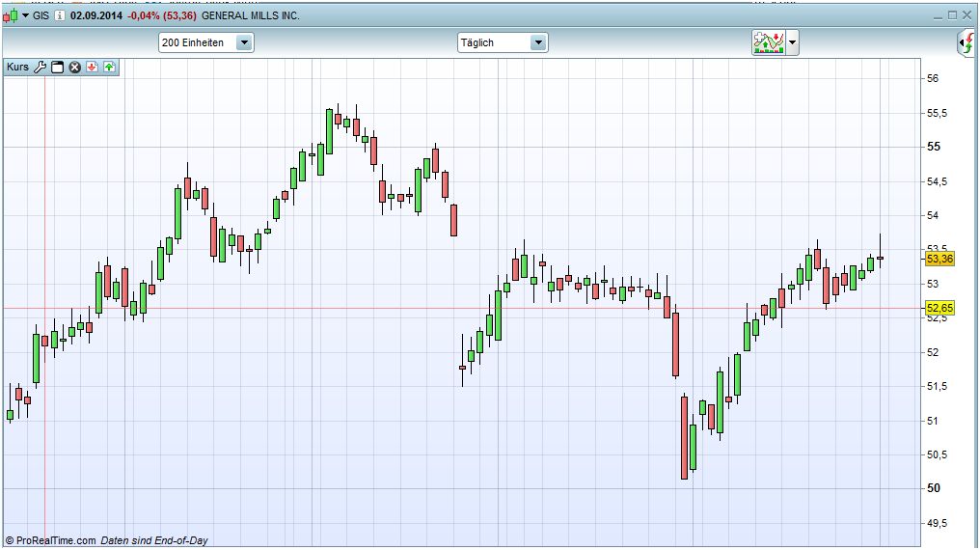Move the Kurs panel up with the green arrow
Image resolution: width=980 pixels, height=550 pixels.
pyautogui.click(x=109, y=67)
